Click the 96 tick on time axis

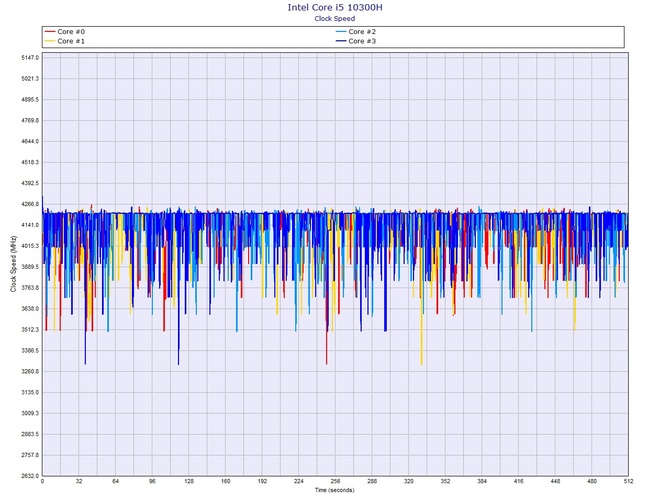pos(152,481)
